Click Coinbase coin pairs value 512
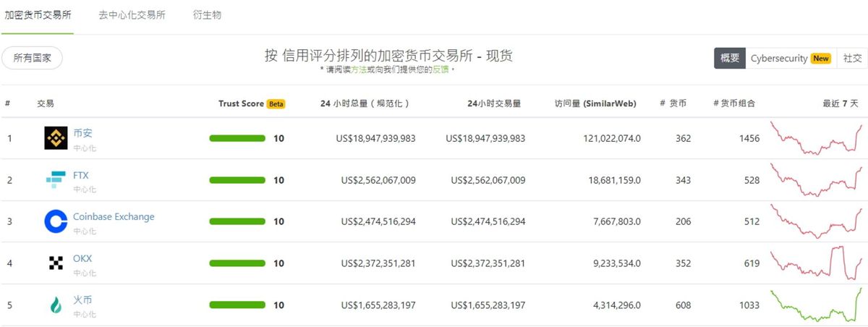The image size is (868, 327). (752, 221)
